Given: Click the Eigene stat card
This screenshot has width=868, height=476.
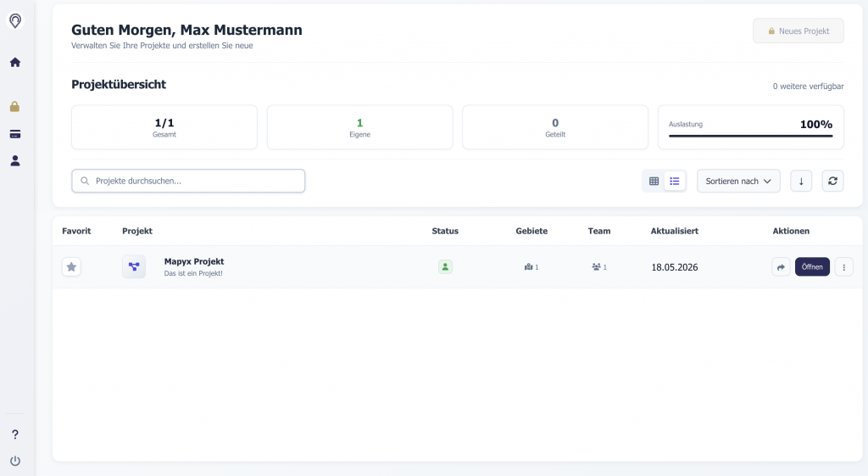Looking at the screenshot, I should click(359, 127).
